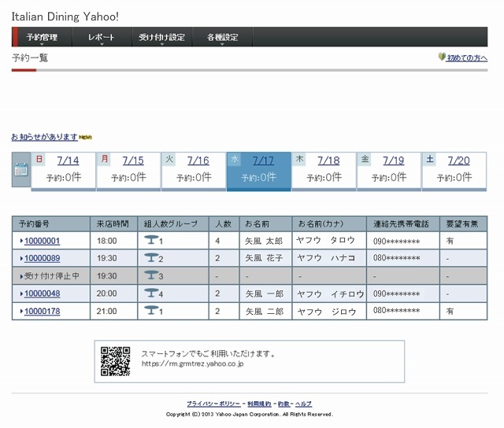Open the 各種設定 menu

(222, 37)
